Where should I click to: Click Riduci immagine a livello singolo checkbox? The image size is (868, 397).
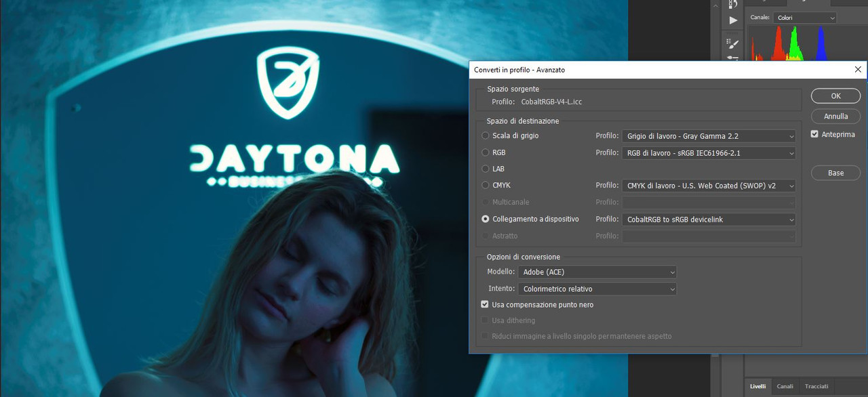tap(485, 336)
